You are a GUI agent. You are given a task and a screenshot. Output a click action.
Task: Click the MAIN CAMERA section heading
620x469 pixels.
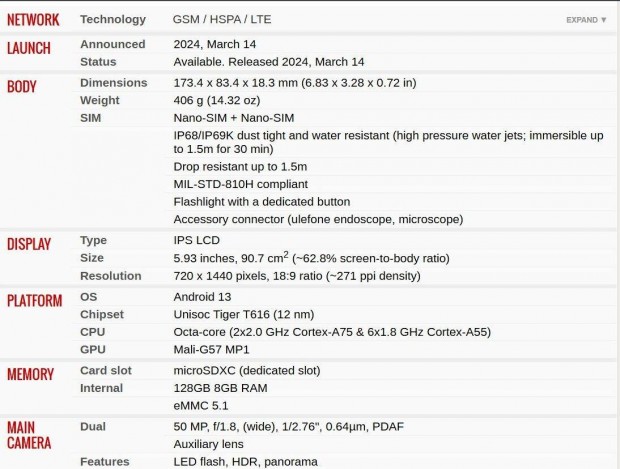tap(29, 435)
